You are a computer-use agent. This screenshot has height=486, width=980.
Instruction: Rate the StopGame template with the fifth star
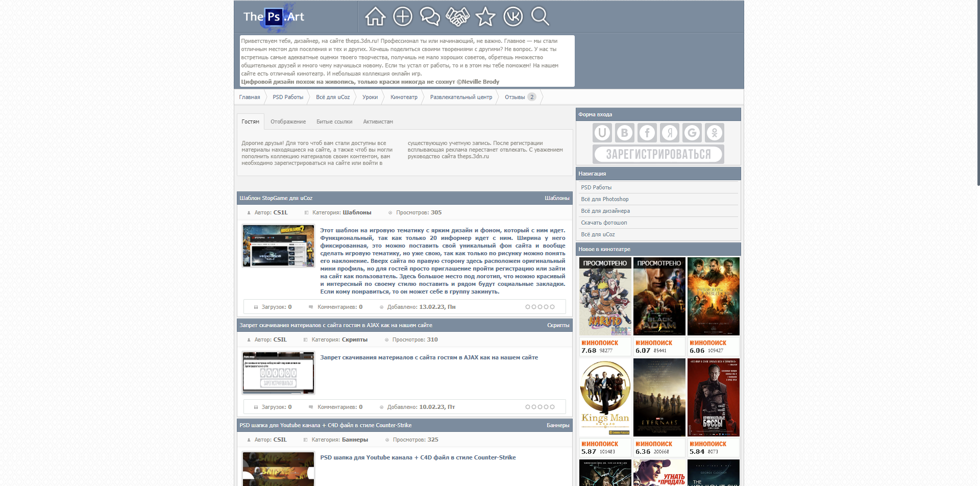click(x=552, y=307)
